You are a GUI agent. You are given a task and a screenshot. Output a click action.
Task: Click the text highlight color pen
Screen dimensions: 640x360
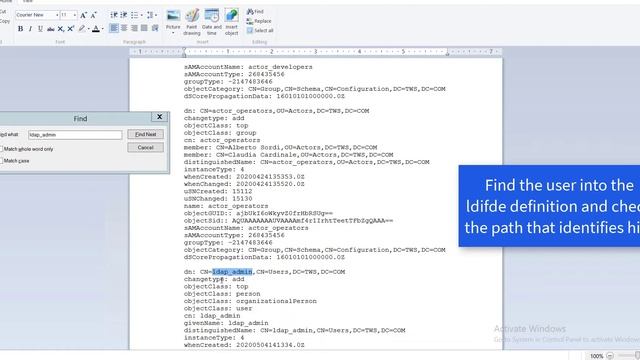point(82,29)
